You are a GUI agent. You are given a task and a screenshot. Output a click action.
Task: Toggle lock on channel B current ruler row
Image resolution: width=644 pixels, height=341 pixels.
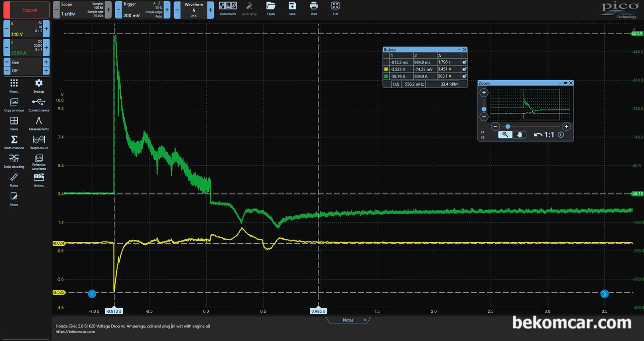pos(464,77)
